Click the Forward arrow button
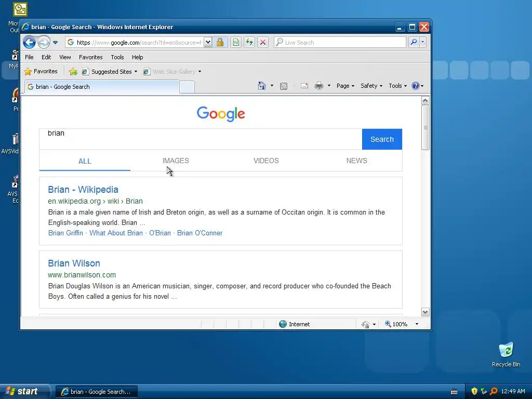Viewport: 532px width, 399px height. (44, 43)
